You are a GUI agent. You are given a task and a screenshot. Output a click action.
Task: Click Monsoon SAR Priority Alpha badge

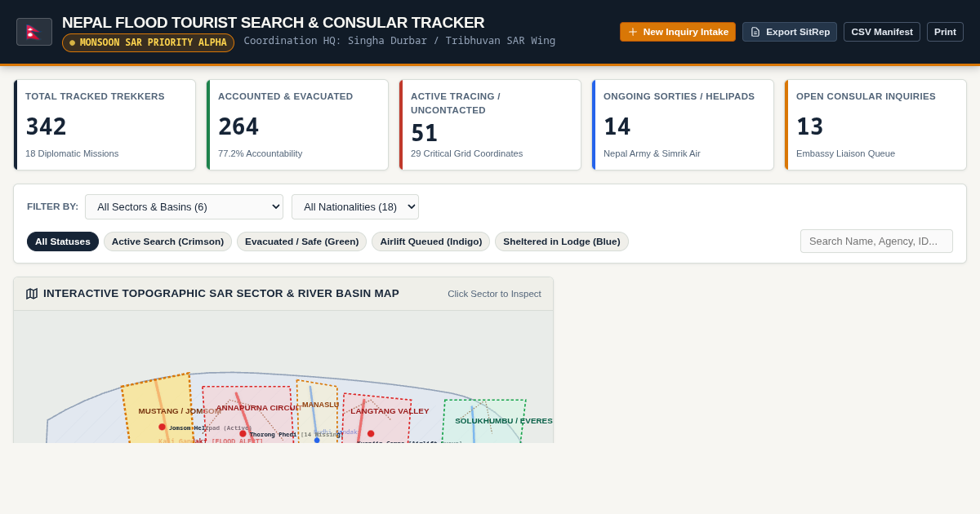click(x=148, y=42)
